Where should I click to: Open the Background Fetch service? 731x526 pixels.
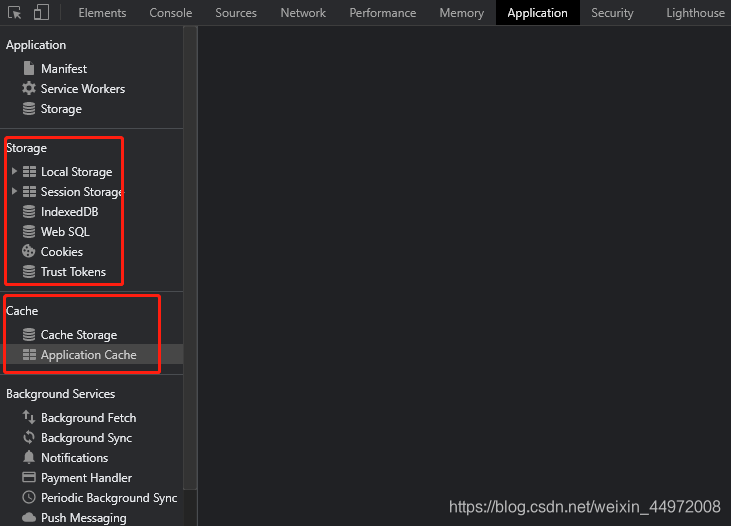click(x=89, y=418)
